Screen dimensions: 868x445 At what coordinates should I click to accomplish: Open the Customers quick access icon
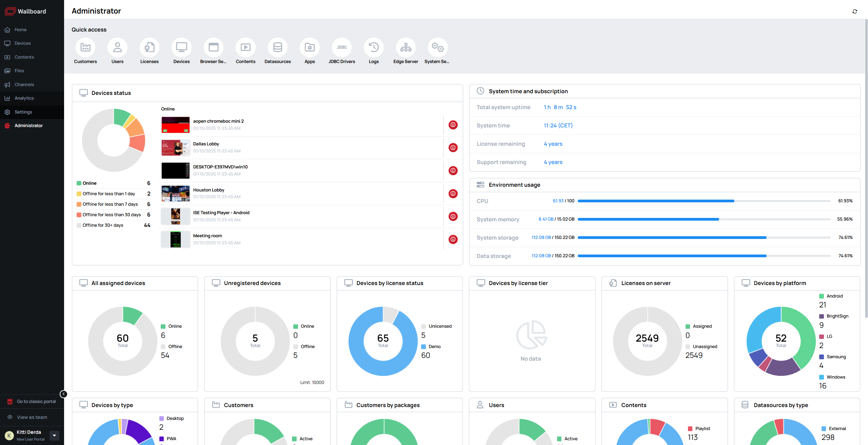[85, 48]
